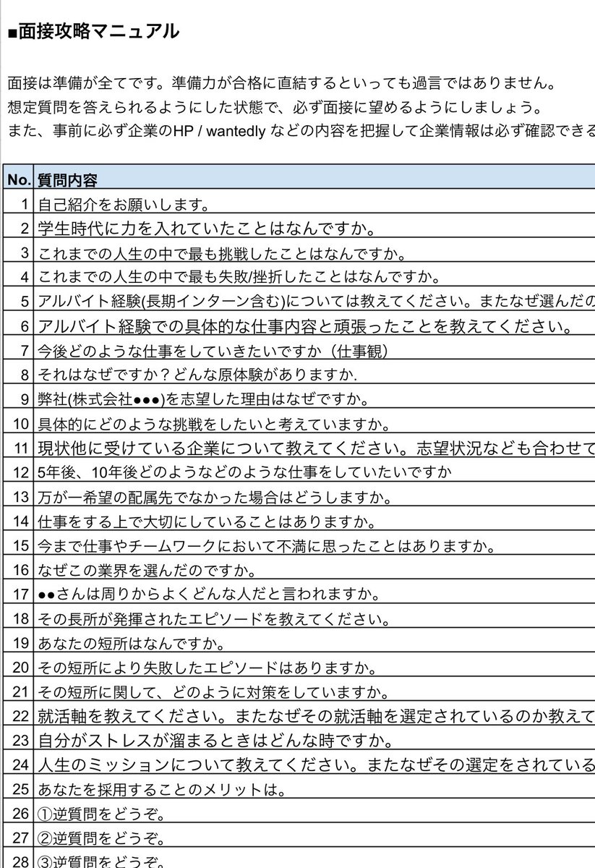Click the intro line mentioning HP / wantedly

tap(300, 130)
